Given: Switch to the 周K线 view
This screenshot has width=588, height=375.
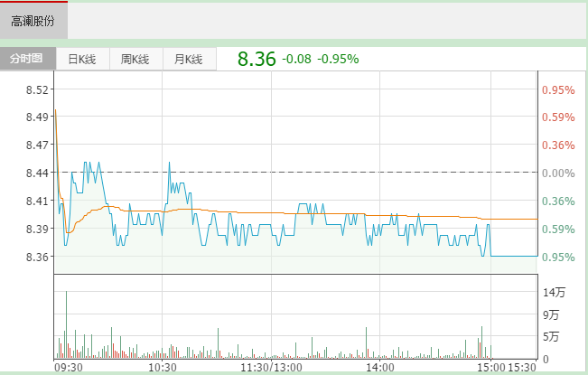Looking at the screenshot, I should point(135,59).
